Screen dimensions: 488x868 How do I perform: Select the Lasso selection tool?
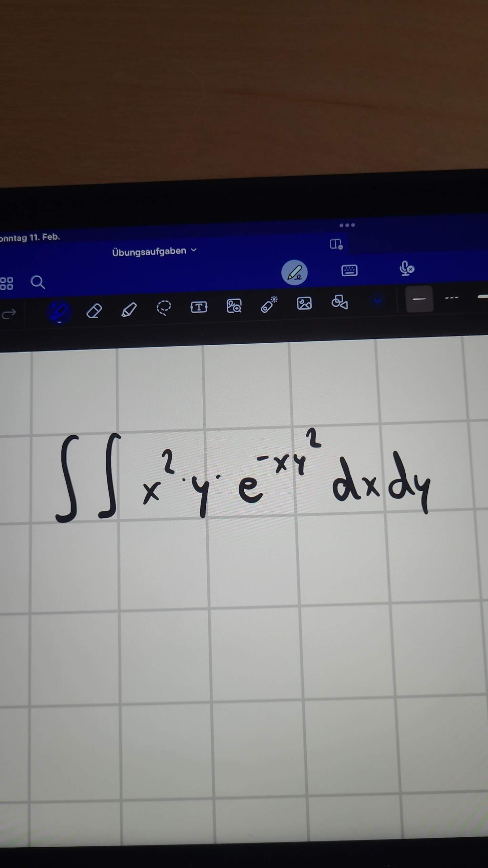click(x=164, y=308)
